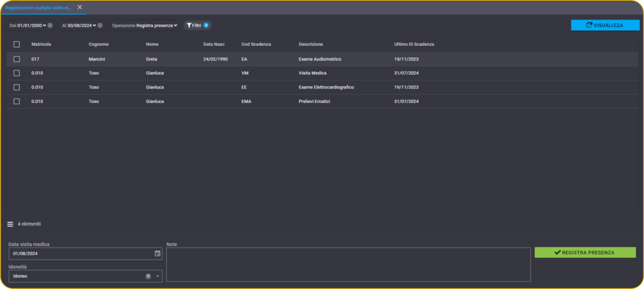
Task: Sort by the Ultimo Di Scadenza column header
Action: click(x=414, y=45)
